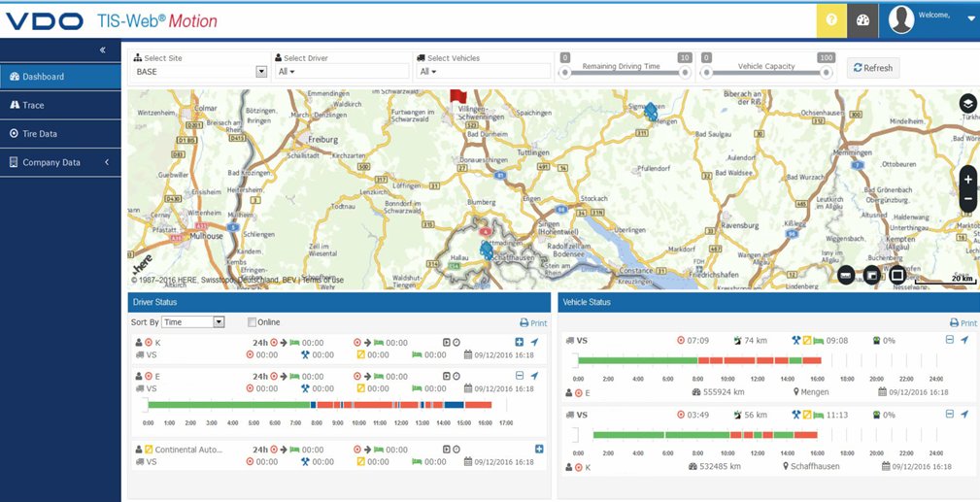Adjust Remaining Driving Time right slider handle
The width and height of the screenshot is (980, 502).
click(685, 73)
